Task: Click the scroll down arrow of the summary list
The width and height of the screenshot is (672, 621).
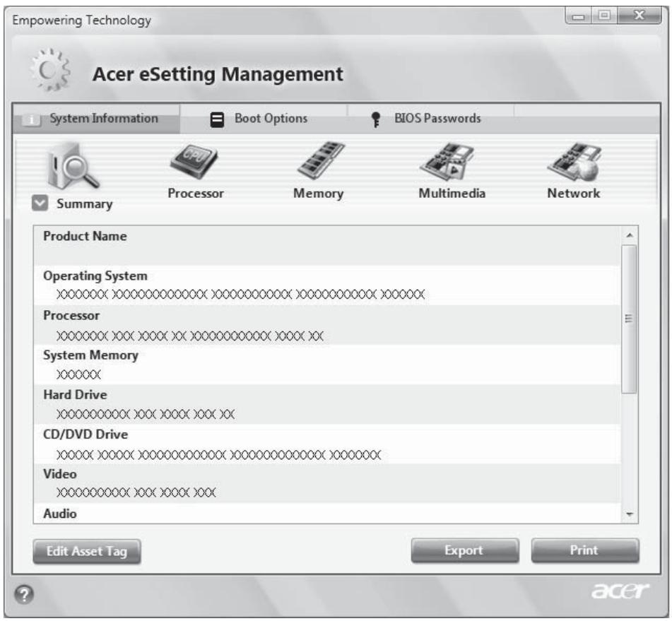Action: [x=629, y=514]
